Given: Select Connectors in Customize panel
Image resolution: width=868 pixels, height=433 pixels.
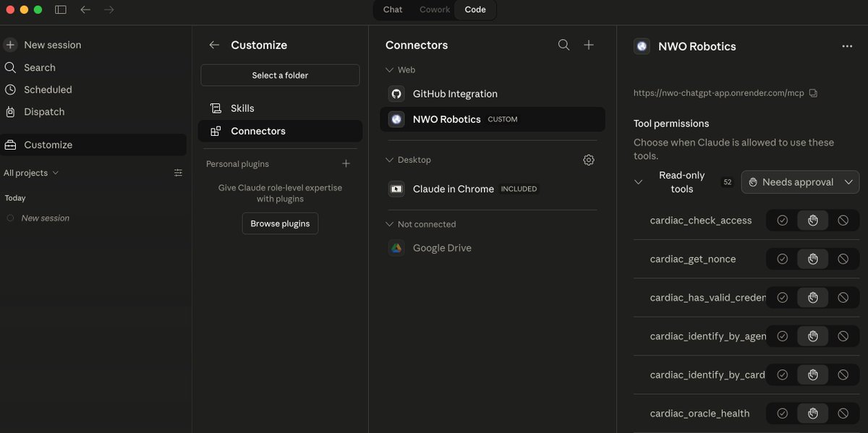Looking at the screenshot, I should (x=280, y=131).
